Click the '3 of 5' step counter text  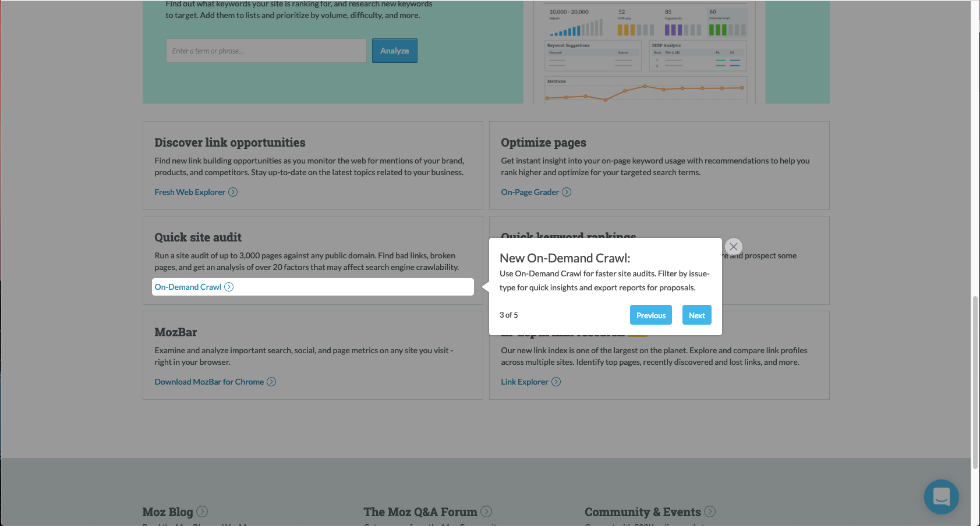509,315
